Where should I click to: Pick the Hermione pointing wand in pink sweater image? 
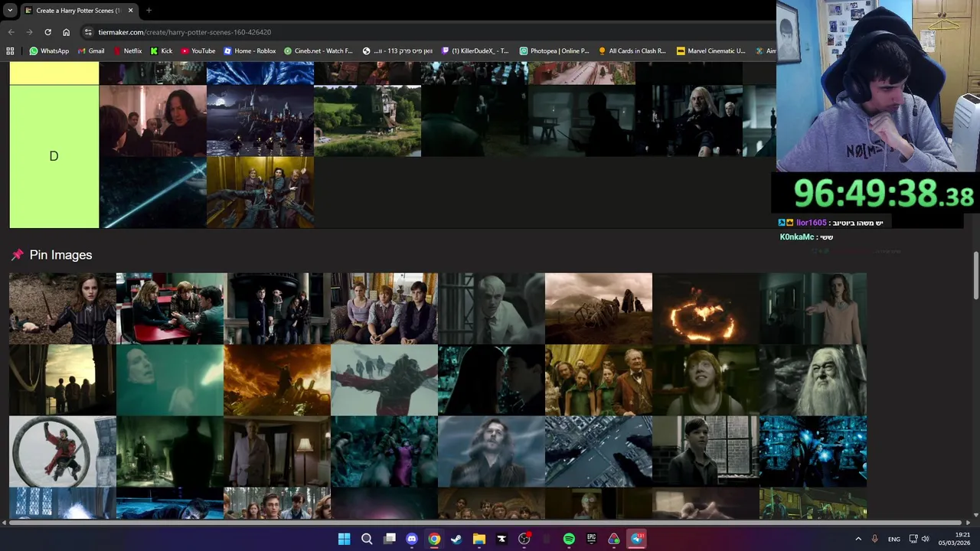[813, 308]
